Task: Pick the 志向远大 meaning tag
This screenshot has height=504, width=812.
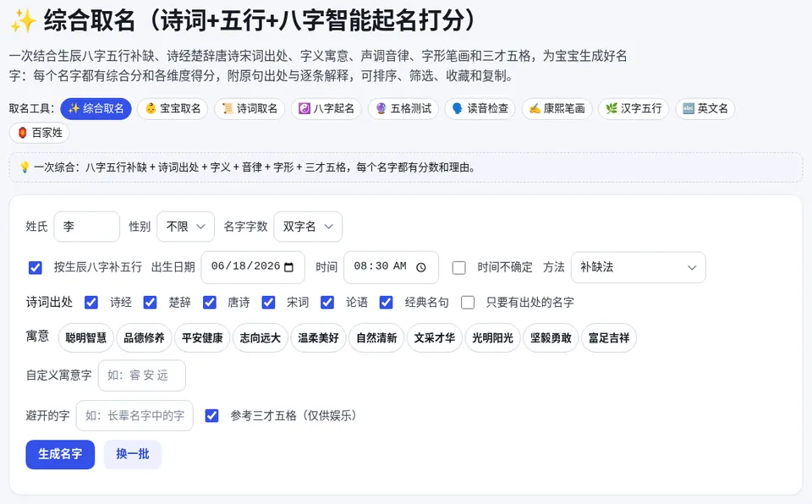Action: (260, 337)
